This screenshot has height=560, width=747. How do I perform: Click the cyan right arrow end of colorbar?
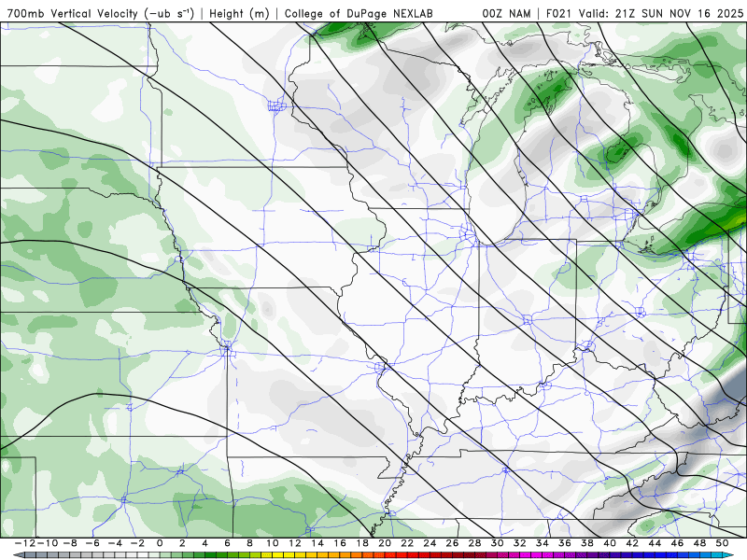point(728,555)
